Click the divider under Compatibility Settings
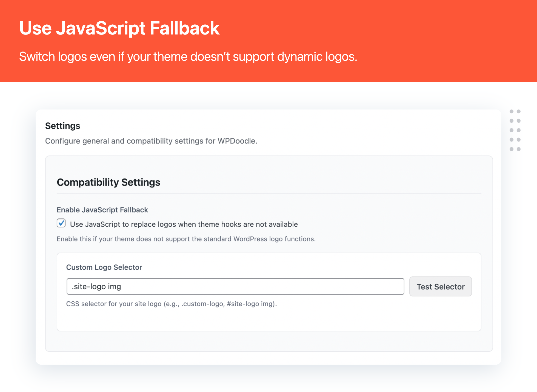The image size is (537, 392). pyautogui.click(x=268, y=193)
